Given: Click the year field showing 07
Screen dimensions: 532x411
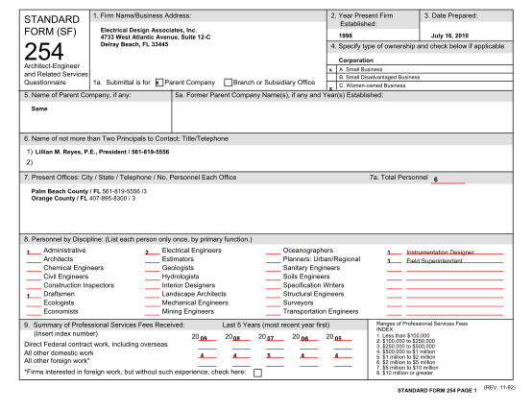Looking at the screenshot, I should coord(275,337).
